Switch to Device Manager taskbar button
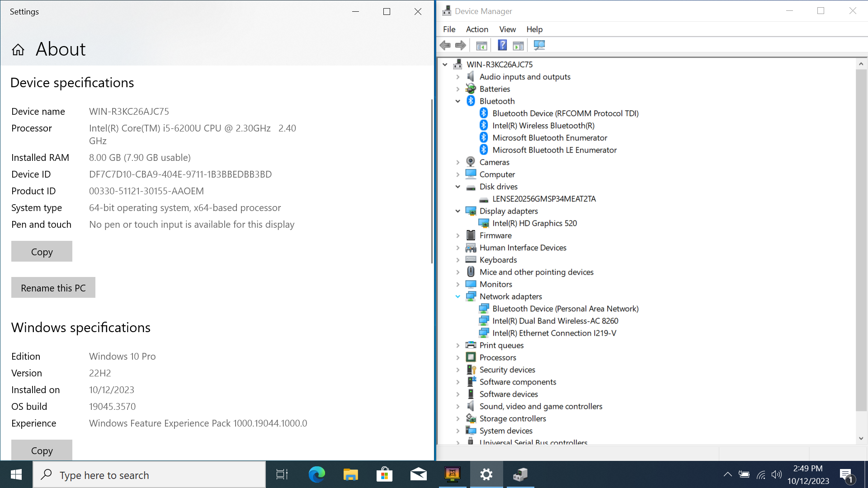This screenshot has width=868, height=488. pyautogui.click(x=520, y=474)
